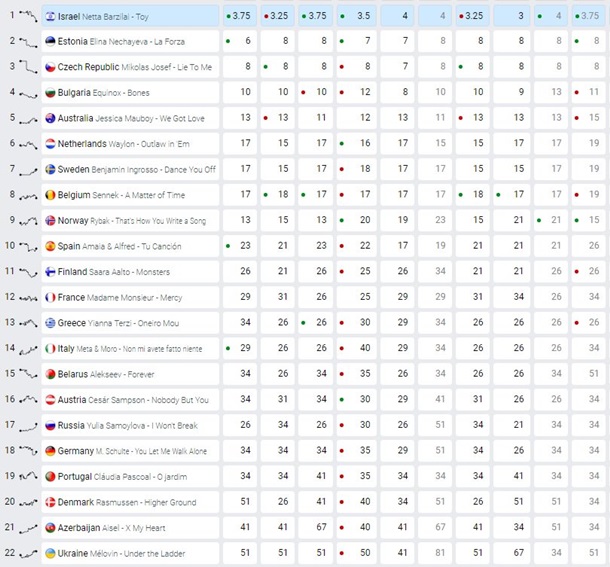The width and height of the screenshot is (610, 567).
Task: Click the Italy flag icon
Action: pyautogui.click(x=50, y=348)
